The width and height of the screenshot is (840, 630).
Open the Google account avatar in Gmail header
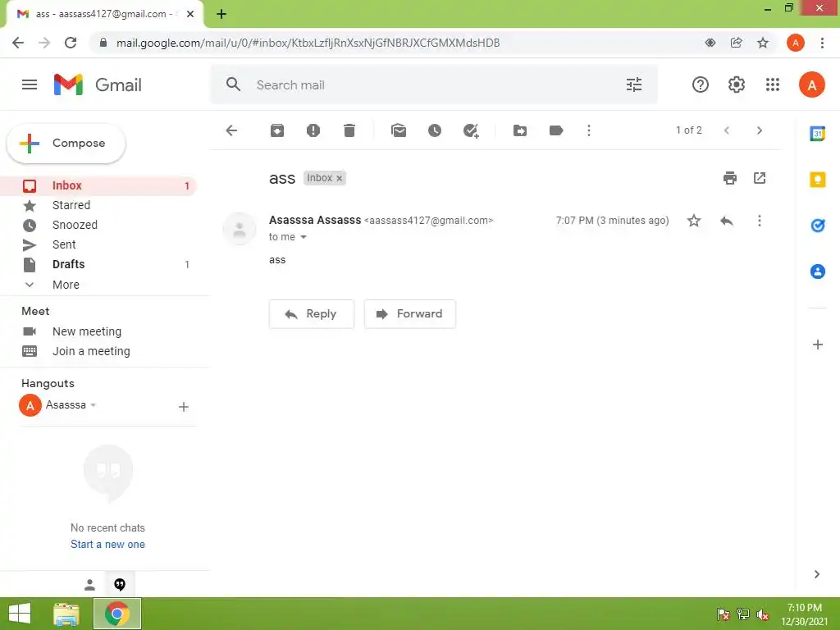coord(811,84)
